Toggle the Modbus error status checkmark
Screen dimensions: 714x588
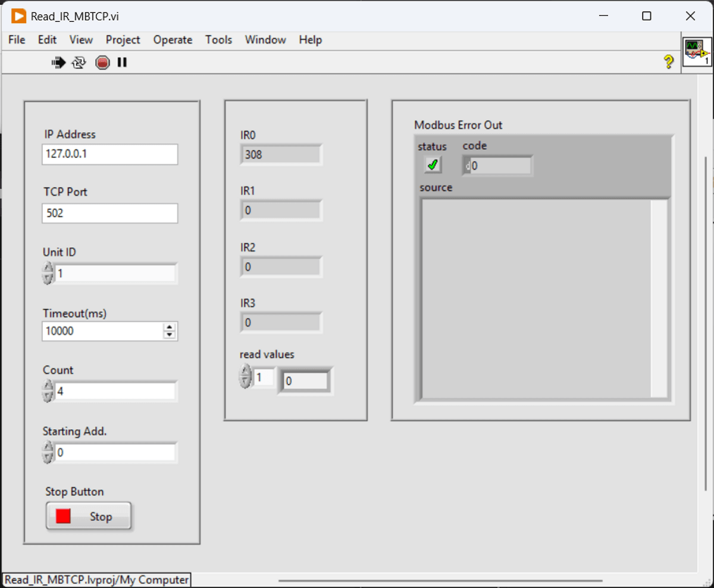433,165
